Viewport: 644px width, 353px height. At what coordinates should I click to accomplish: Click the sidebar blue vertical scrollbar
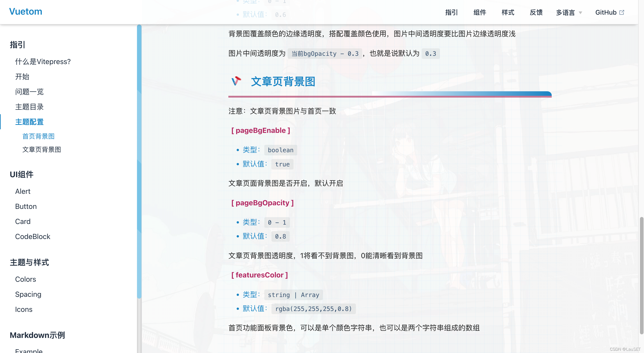coord(139,161)
